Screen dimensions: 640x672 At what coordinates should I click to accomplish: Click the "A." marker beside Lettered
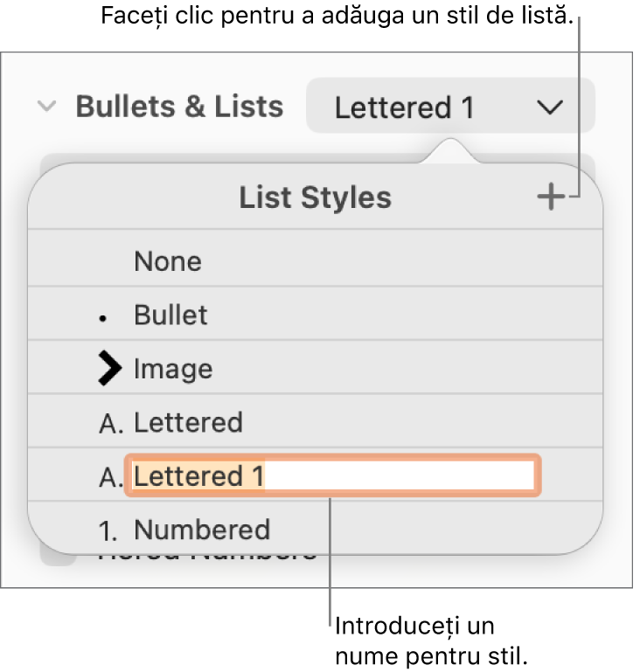(x=110, y=424)
